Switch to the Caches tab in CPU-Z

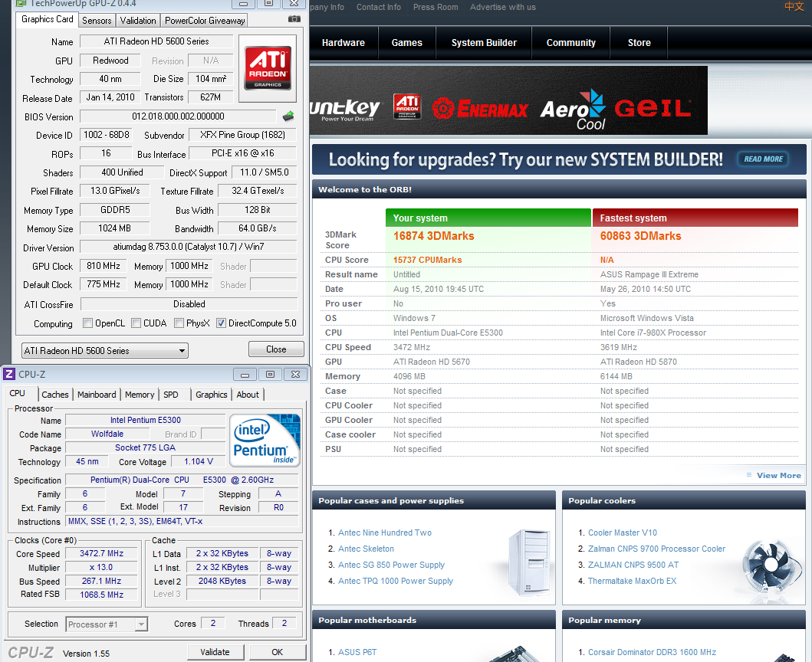click(x=55, y=395)
